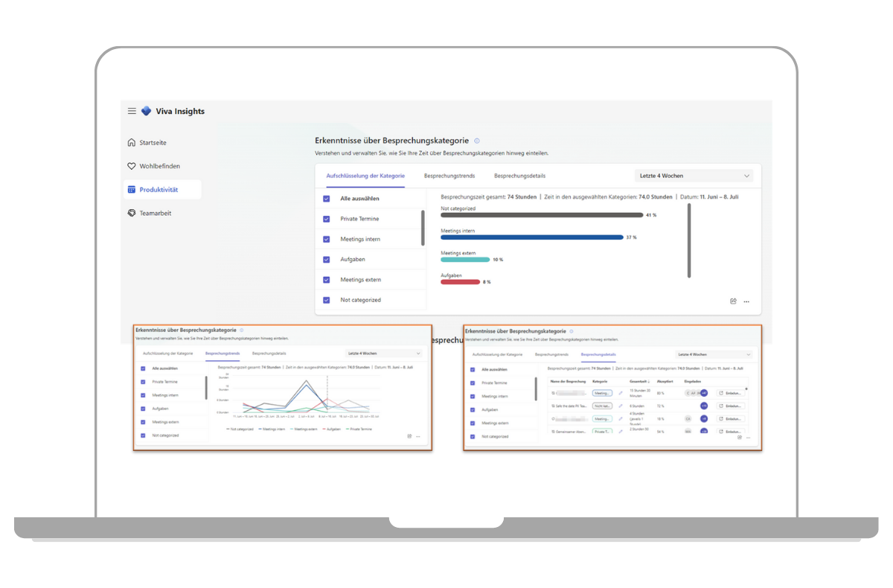Switch to Besprechungsdetails tab in main card

pyautogui.click(x=519, y=176)
